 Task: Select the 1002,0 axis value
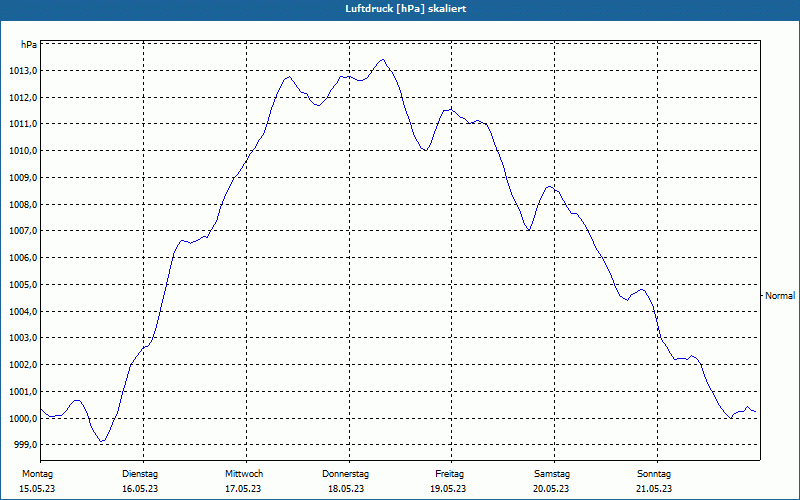click(x=23, y=365)
